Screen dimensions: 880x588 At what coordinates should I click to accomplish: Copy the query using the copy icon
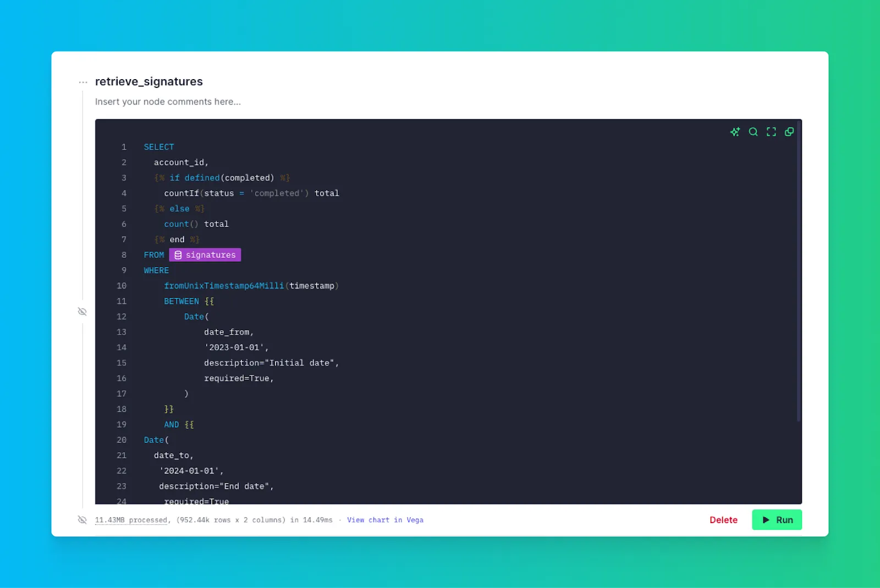coord(789,132)
